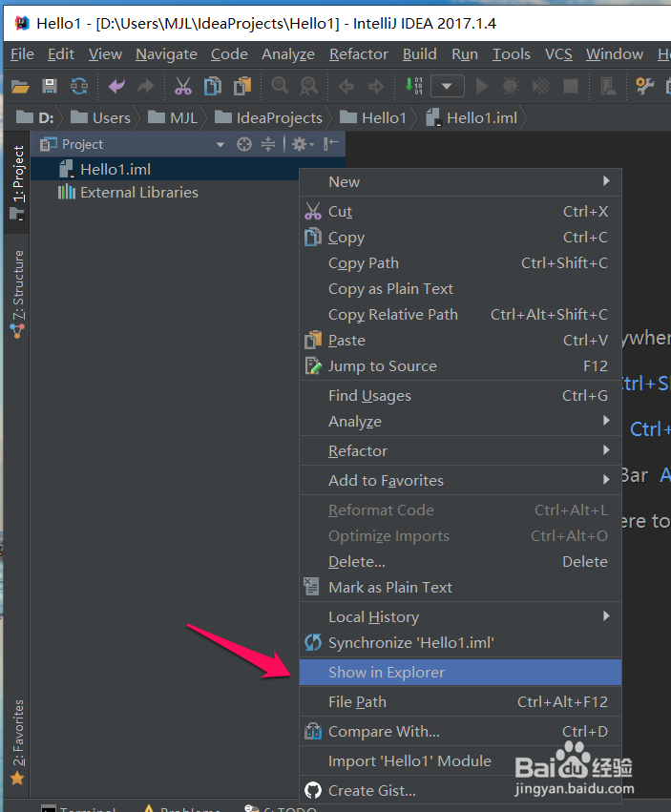Screen dimensions: 671x812
Task: Toggle the 1: Project side tab
Action: click(x=17, y=183)
